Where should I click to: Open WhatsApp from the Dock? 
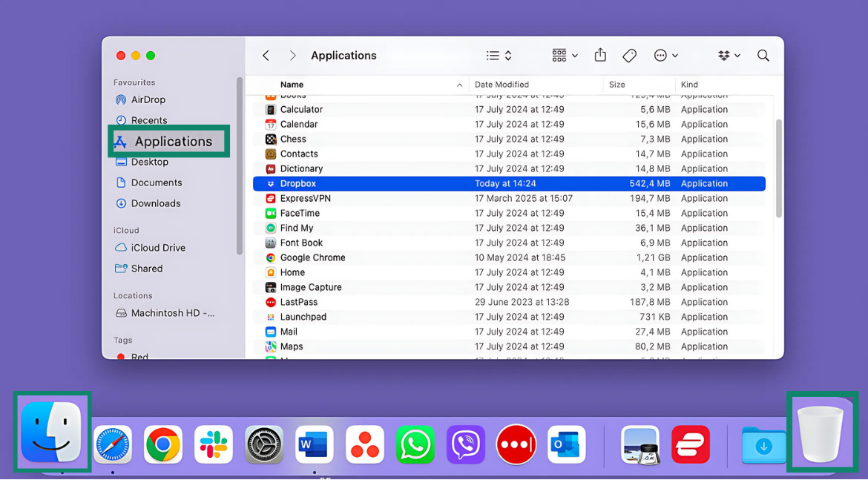tap(415, 445)
